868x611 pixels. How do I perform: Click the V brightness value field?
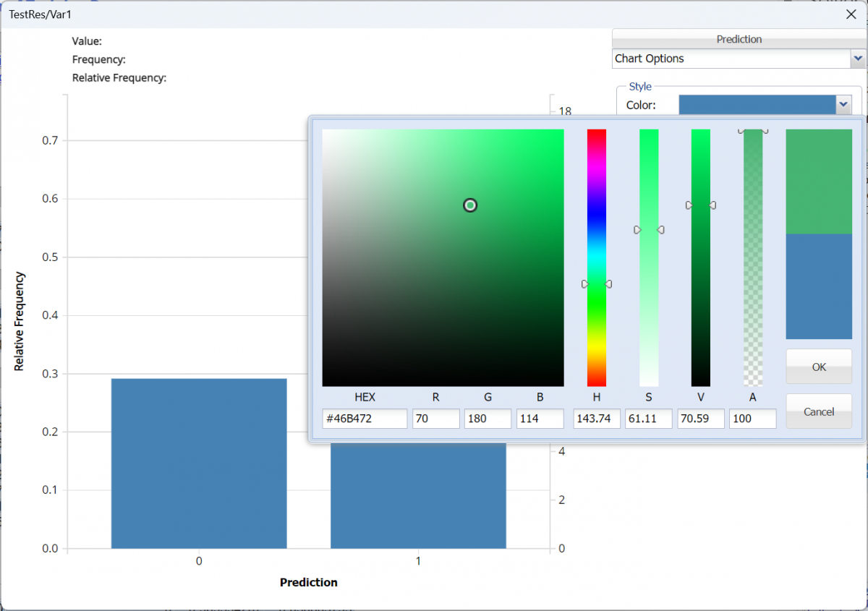point(700,419)
